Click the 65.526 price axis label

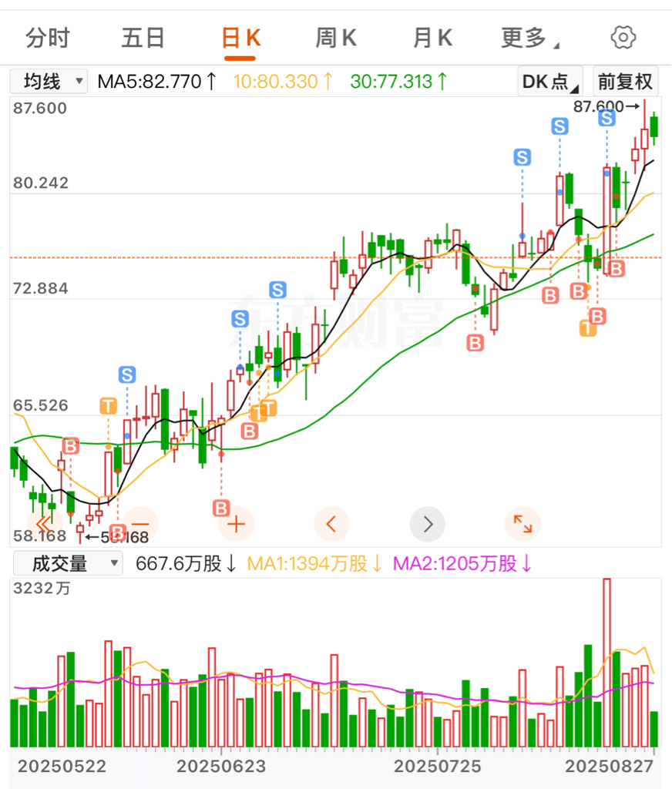click(x=41, y=405)
